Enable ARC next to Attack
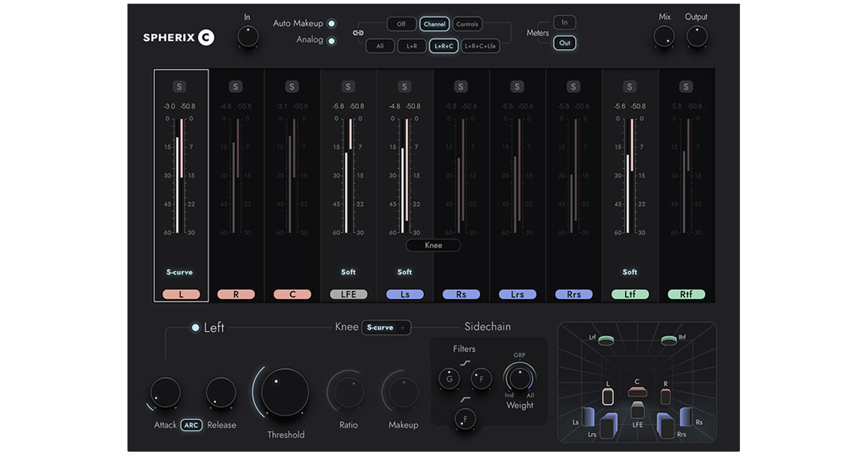Image resolution: width=868 pixels, height=456 pixels. pyautogui.click(x=191, y=425)
